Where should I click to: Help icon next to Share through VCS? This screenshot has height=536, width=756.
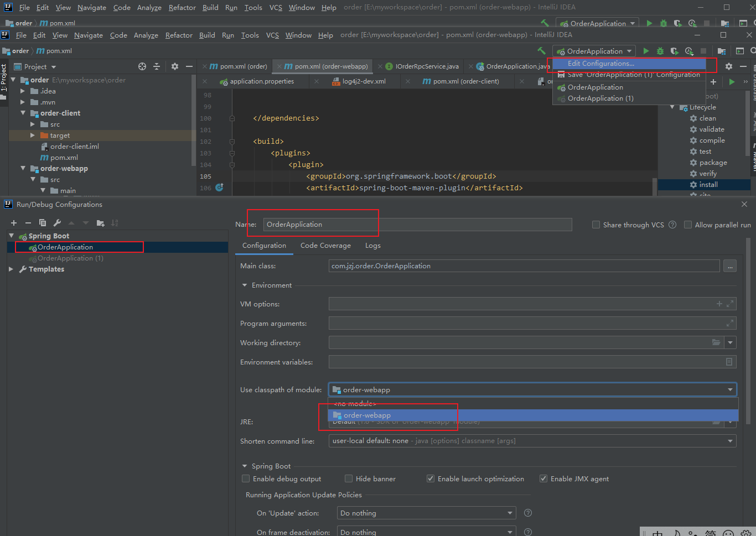click(672, 225)
